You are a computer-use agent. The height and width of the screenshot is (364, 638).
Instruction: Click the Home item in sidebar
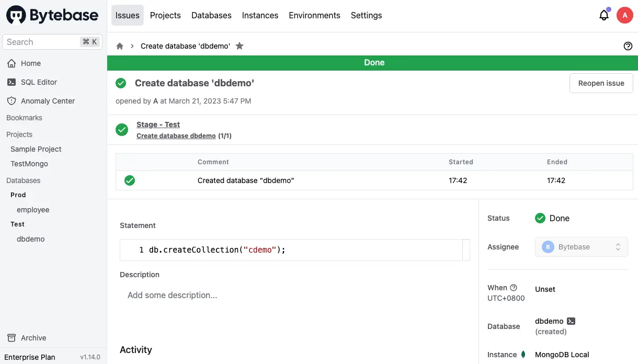(31, 63)
